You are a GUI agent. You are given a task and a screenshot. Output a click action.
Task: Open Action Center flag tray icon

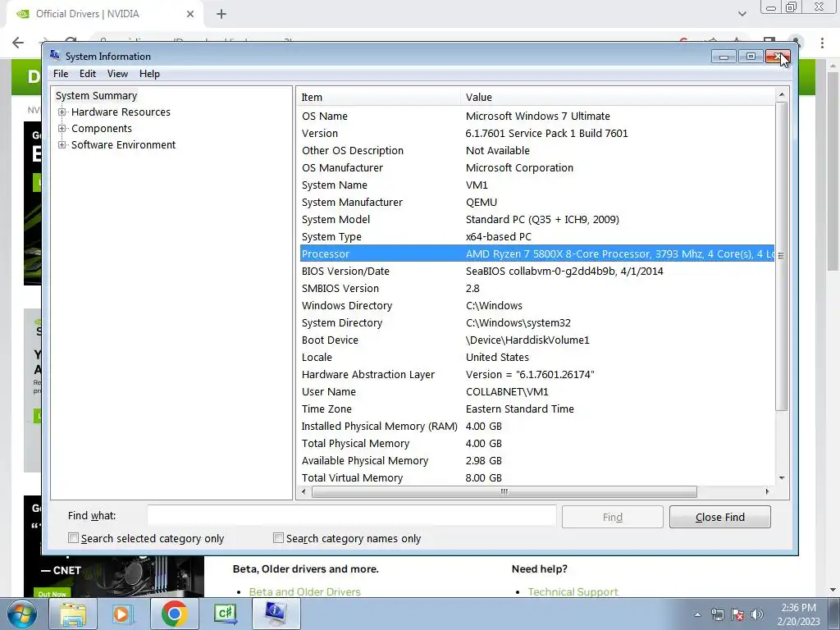737,615
